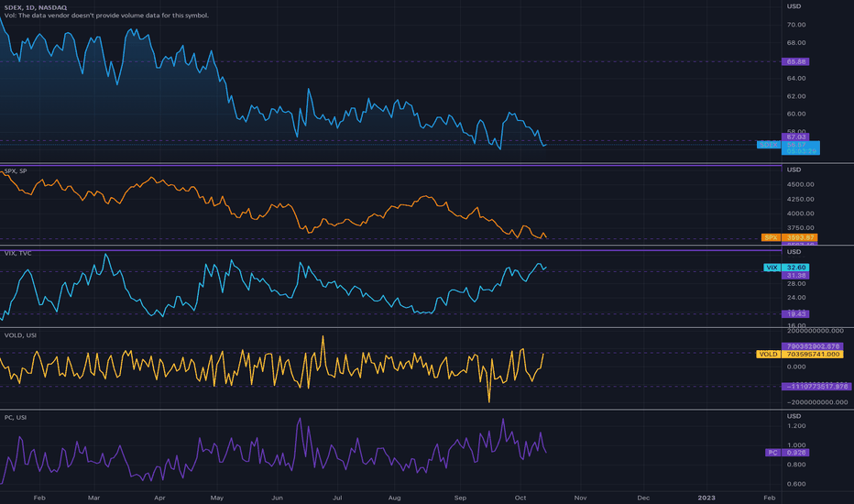
Task: Click the cyan VIX symbol tag
Action: click(x=772, y=268)
